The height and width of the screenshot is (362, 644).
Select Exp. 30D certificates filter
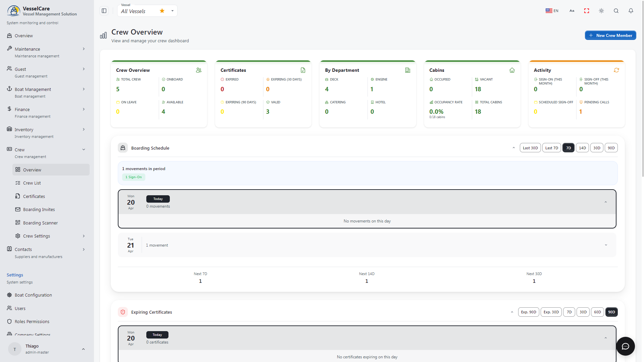pos(551,312)
